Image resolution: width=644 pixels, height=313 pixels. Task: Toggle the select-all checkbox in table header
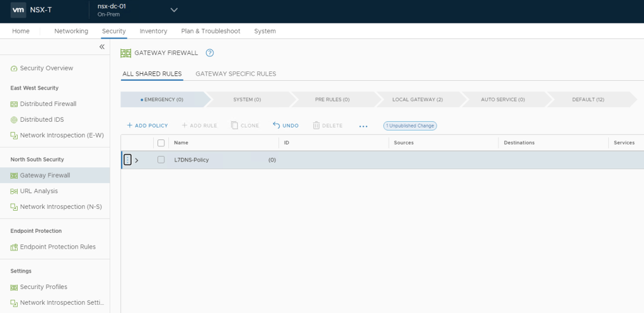point(161,143)
